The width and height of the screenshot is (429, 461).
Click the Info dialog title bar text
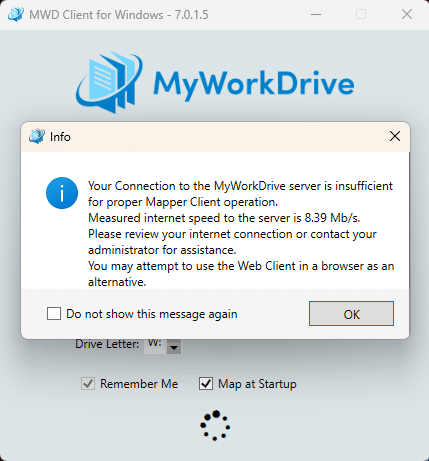tap(60, 137)
